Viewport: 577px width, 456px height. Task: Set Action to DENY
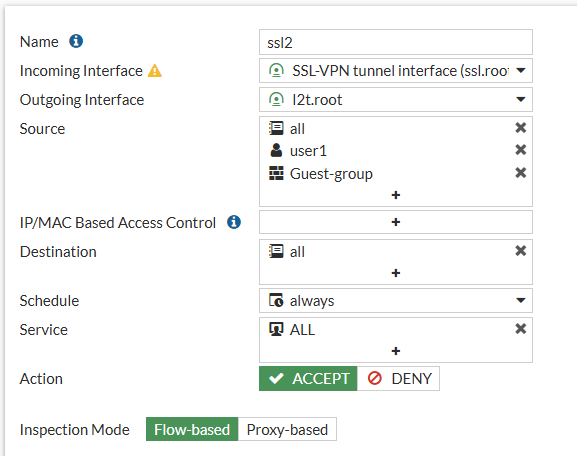(398, 378)
